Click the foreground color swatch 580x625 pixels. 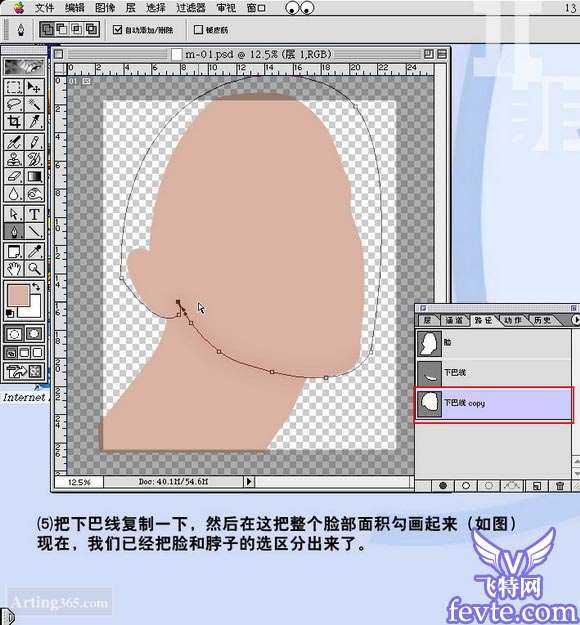(x=19, y=295)
